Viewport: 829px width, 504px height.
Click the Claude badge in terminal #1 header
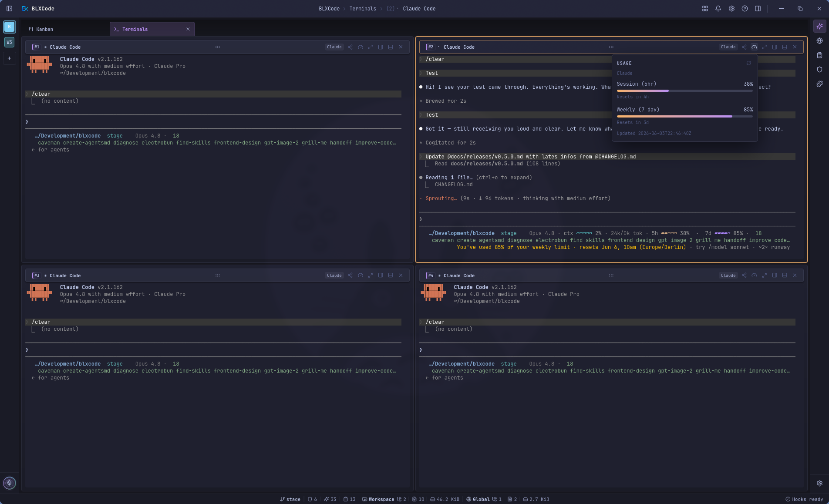click(x=334, y=47)
